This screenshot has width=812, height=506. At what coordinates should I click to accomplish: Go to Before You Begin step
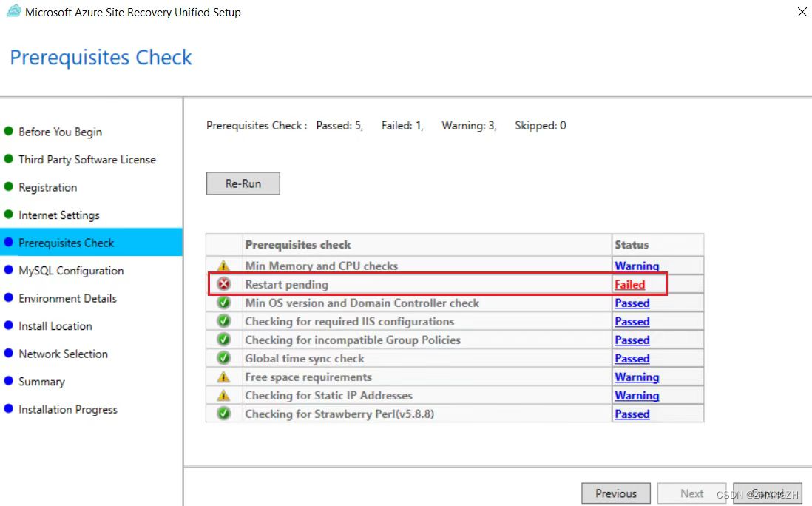(60, 132)
